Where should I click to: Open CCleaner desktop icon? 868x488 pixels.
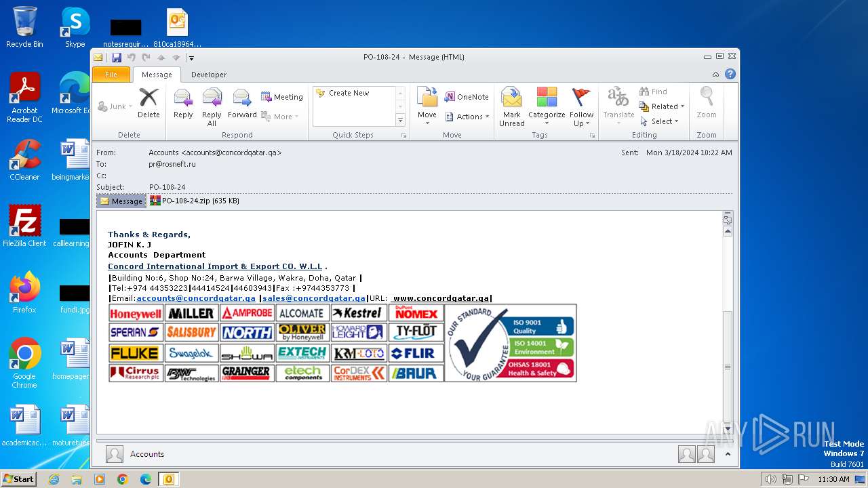click(24, 160)
